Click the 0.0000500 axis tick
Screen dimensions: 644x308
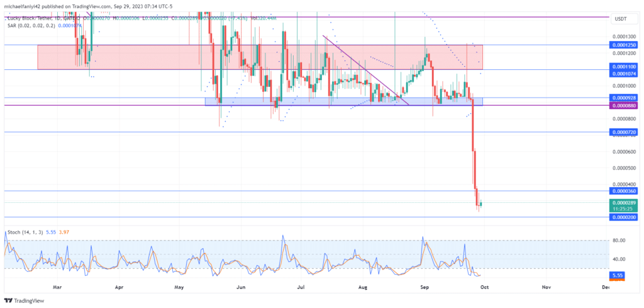coord(624,168)
